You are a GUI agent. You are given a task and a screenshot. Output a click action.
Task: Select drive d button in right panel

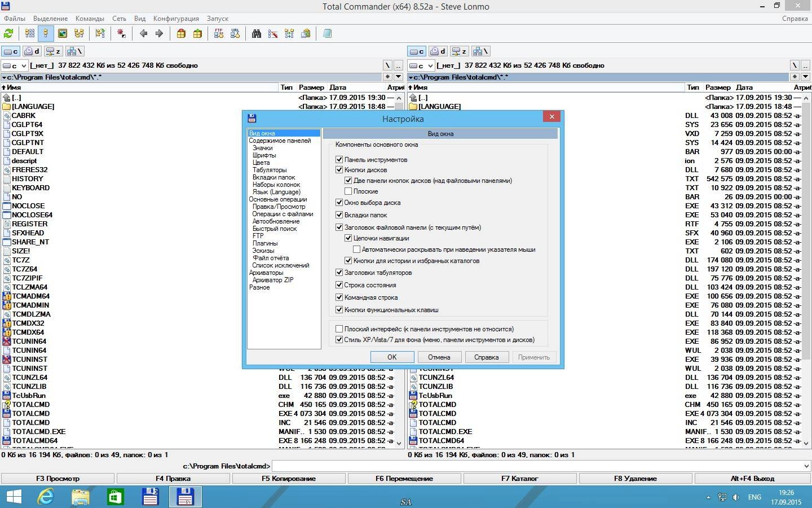438,51
